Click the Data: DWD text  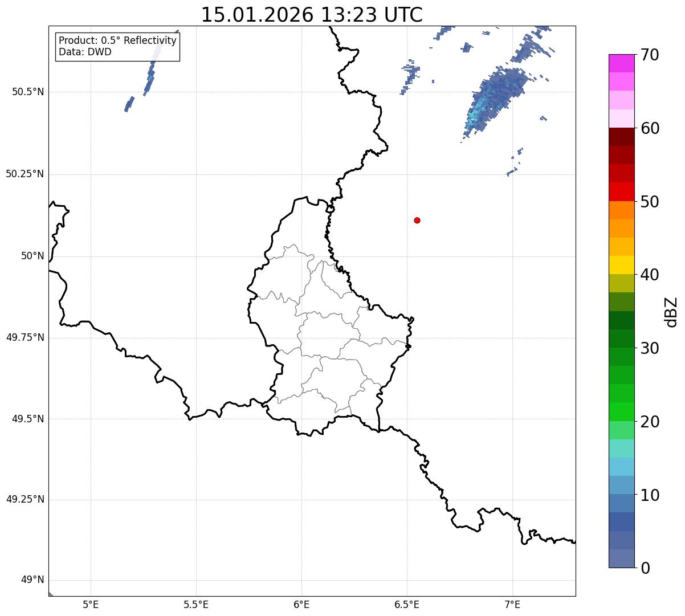pyautogui.click(x=85, y=52)
